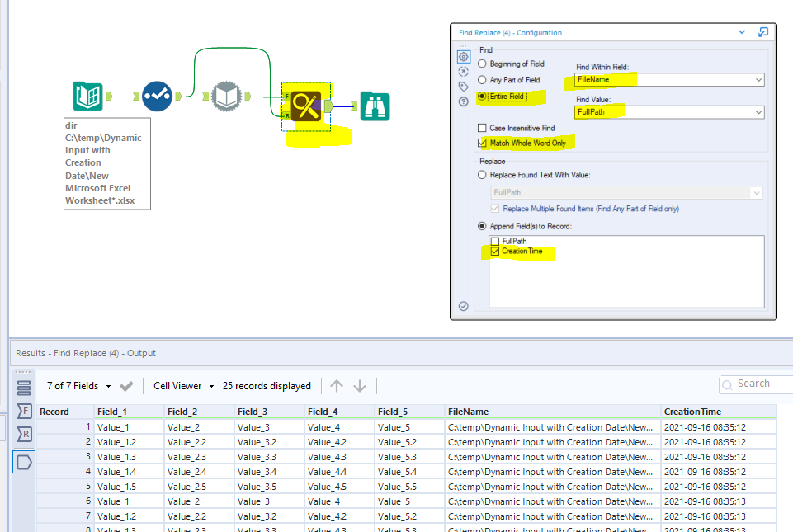Screen dimensions: 793x532
Task: Open the 7 of 7 Fields dropdown
Action: (79, 386)
